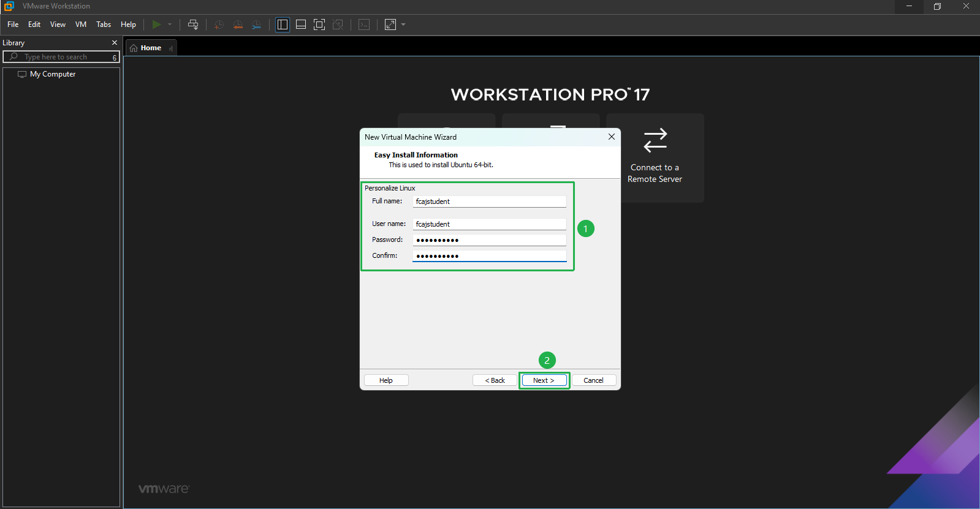Close the Library panel

[x=115, y=43]
